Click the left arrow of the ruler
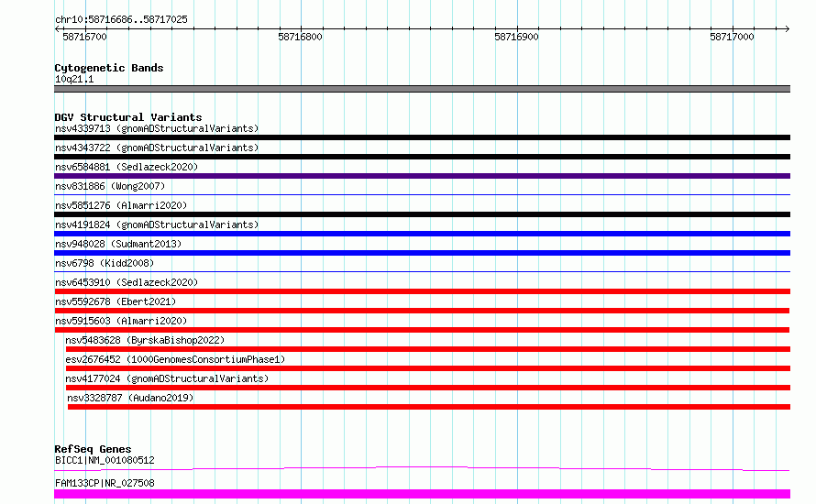The height and width of the screenshot is (504, 816). tap(57, 29)
